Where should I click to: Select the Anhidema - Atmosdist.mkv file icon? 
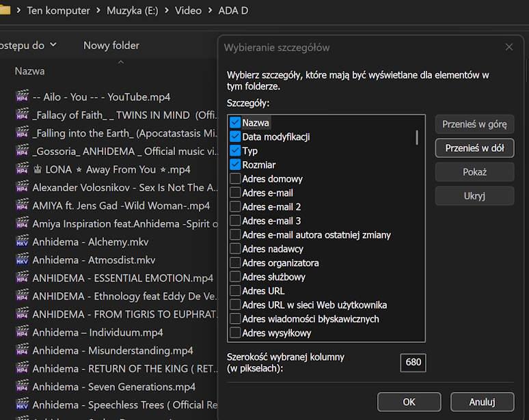22,260
